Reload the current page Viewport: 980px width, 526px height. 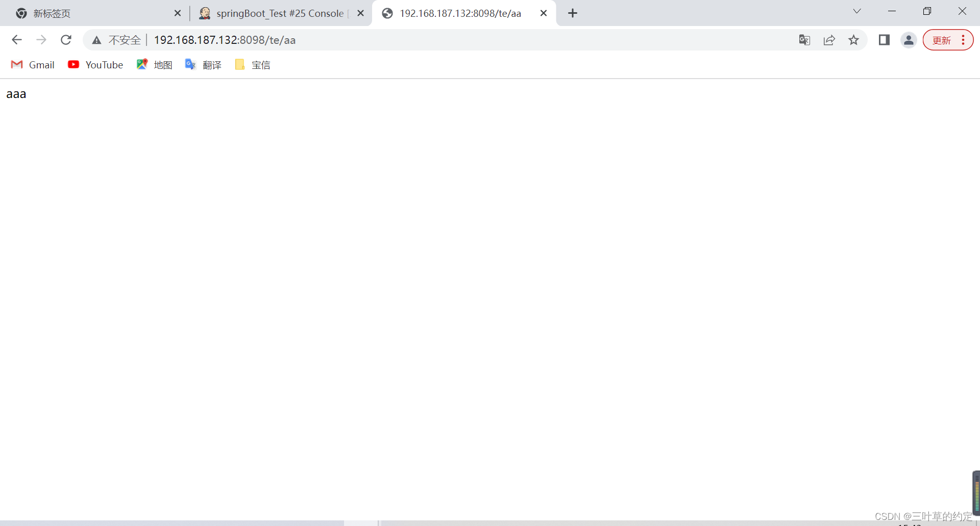pos(66,40)
